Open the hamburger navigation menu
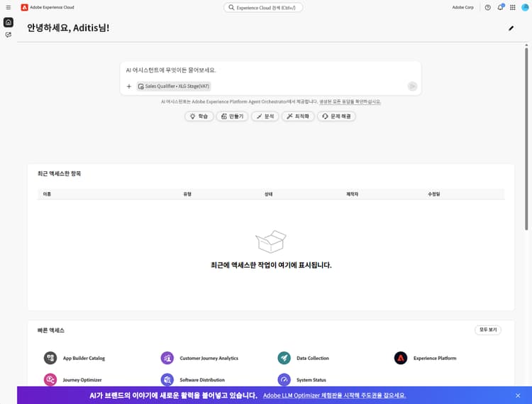532x404 pixels. pos(8,7)
